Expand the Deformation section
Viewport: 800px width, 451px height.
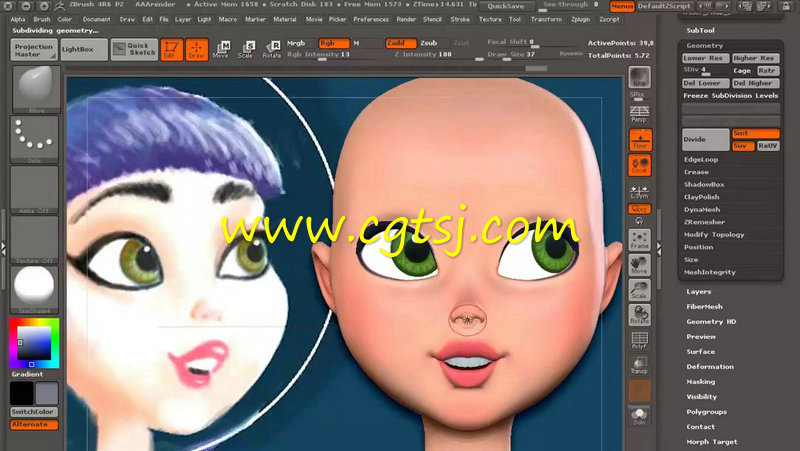click(710, 367)
